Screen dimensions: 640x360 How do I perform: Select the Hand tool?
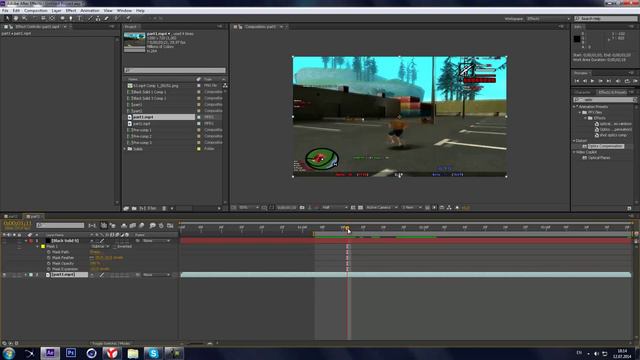pos(16,18)
